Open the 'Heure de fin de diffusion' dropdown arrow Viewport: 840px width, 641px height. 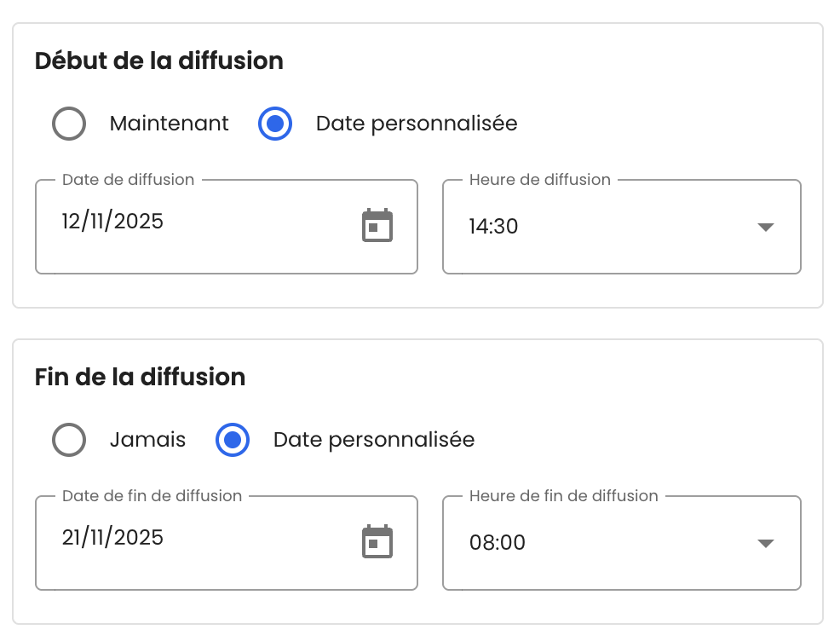coord(766,543)
